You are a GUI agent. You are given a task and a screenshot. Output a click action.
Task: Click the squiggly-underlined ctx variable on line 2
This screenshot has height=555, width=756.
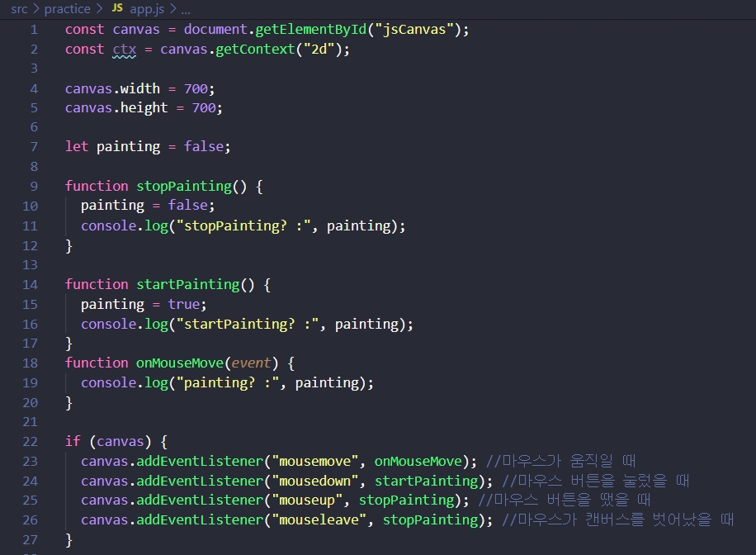(x=124, y=49)
